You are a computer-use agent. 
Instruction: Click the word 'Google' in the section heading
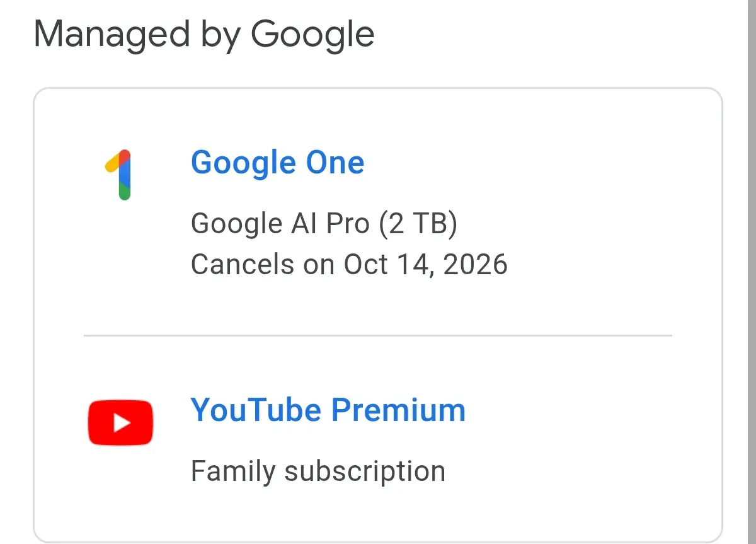(313, 35)
